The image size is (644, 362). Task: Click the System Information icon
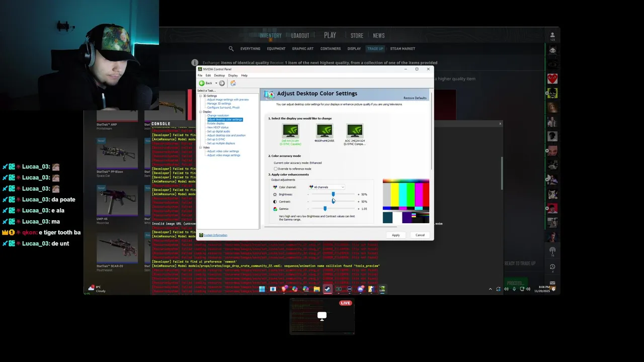pyautogui.click(x=201, y=235)
